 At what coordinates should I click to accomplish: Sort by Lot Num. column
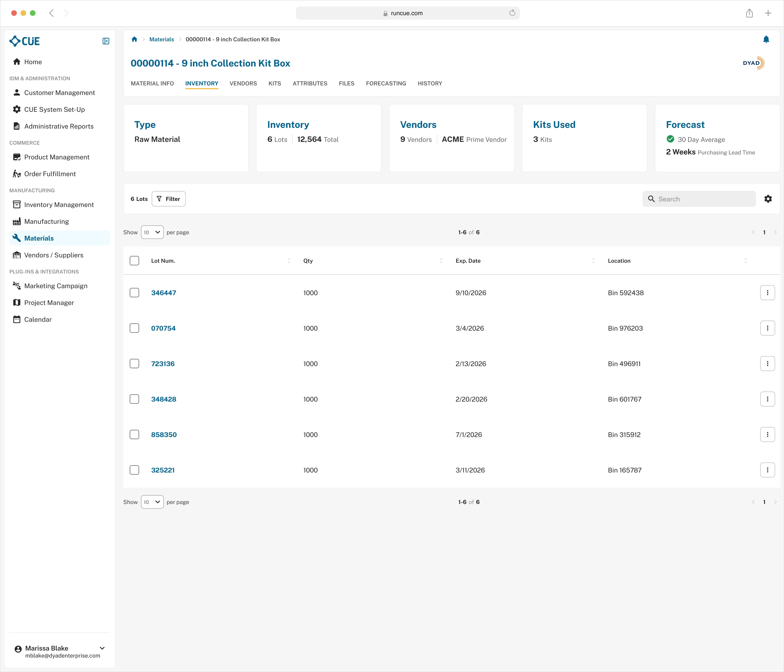[289, 261]
